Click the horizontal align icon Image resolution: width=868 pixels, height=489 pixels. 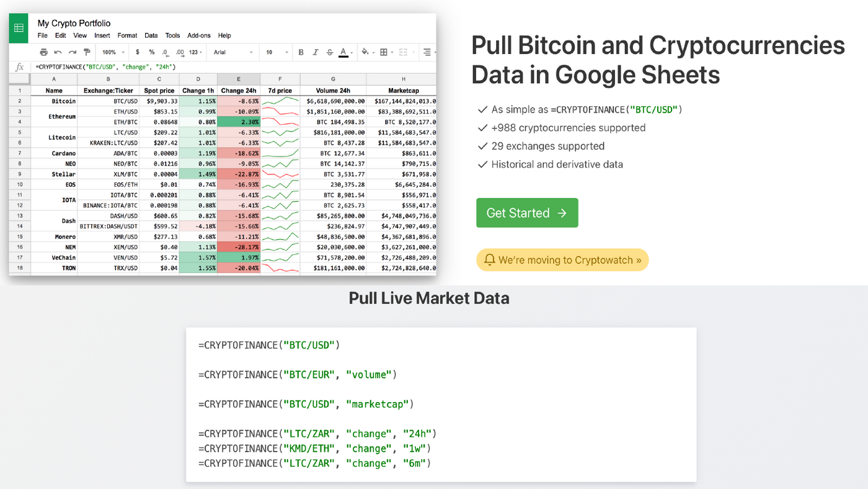(427, 52)
